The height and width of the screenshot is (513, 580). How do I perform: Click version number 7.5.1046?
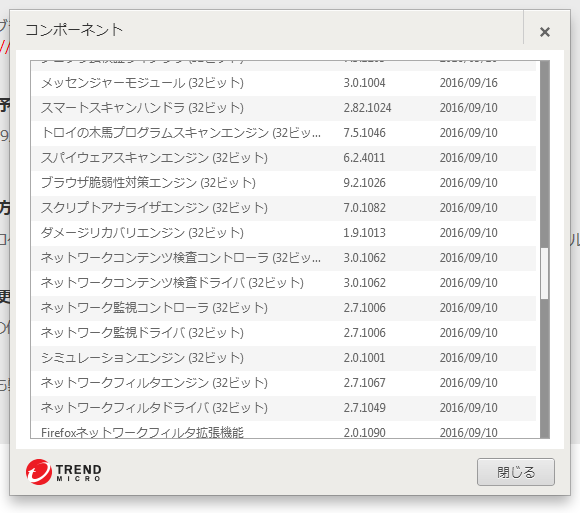coord(364,133)
